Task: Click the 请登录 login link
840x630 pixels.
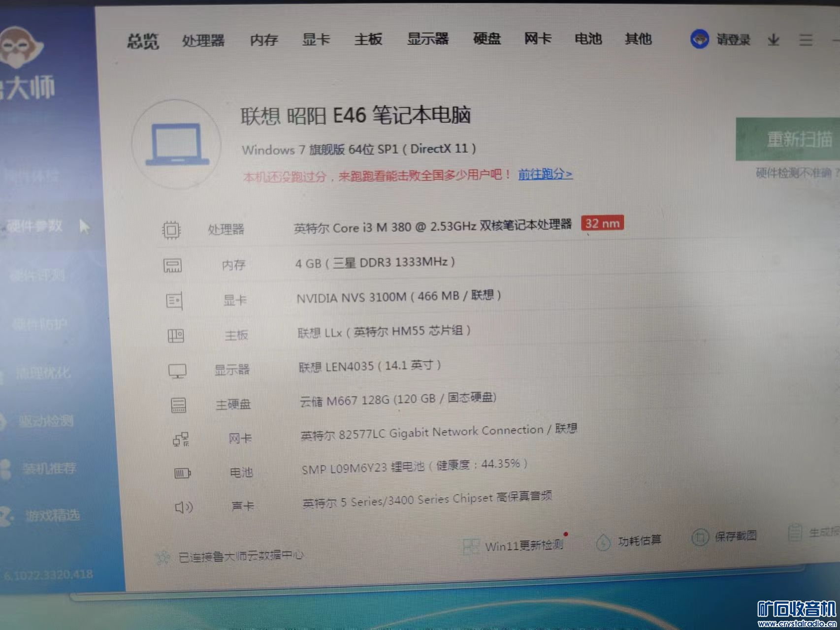Action: (734, 40)
